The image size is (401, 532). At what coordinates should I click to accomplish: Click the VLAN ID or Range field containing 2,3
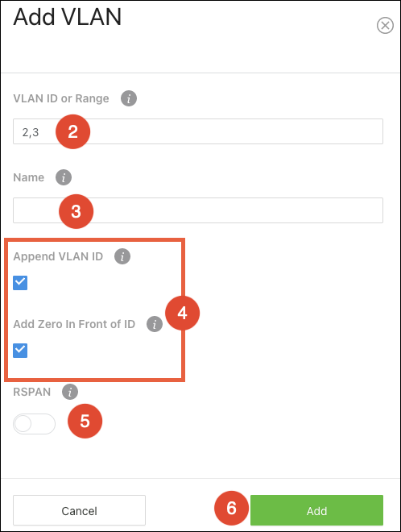tap(198, 131)
